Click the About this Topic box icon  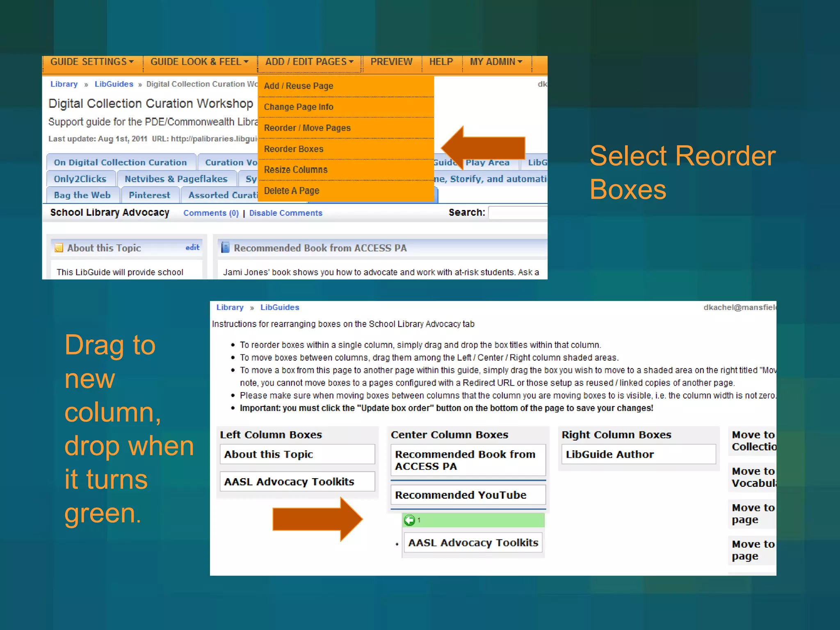click(59, 248)
